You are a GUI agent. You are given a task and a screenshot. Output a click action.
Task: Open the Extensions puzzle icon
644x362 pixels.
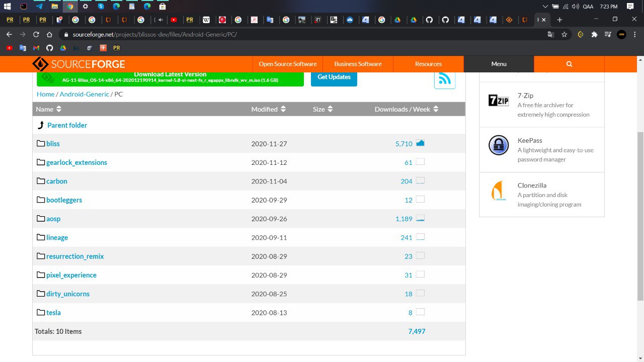(x=594, y=35)
